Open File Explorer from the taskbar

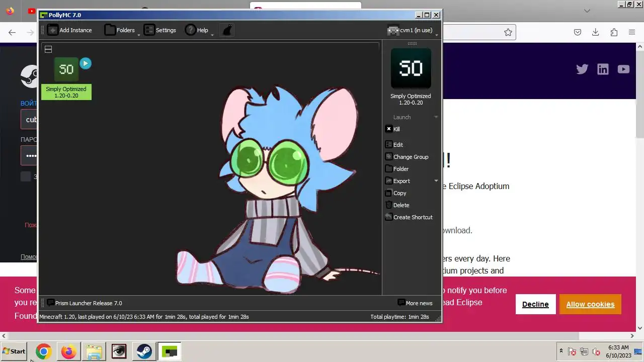coord(94,351)
